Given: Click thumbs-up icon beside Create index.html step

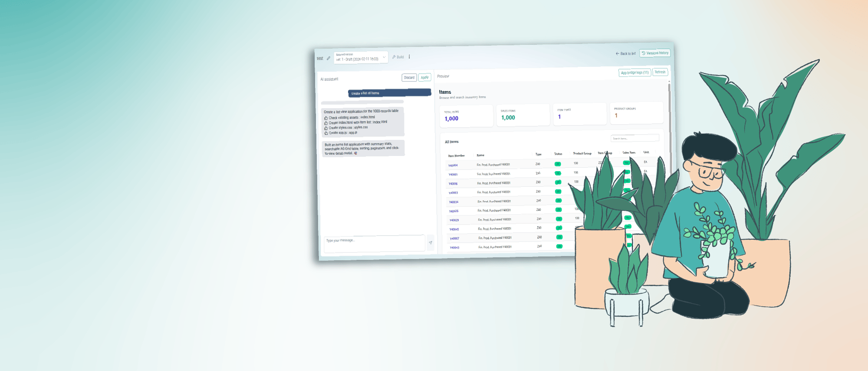Looking at the screenshot, I should (x=326, y=123).
